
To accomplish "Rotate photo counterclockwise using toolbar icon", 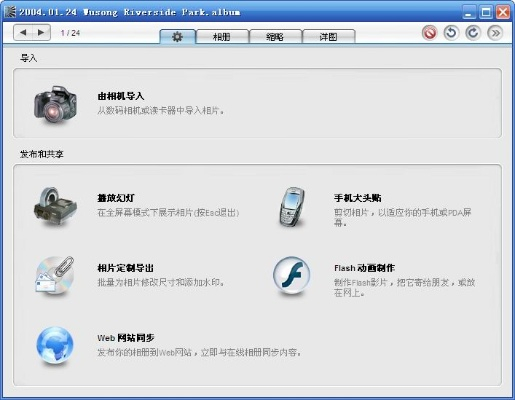I will click(x=451, y=33).
